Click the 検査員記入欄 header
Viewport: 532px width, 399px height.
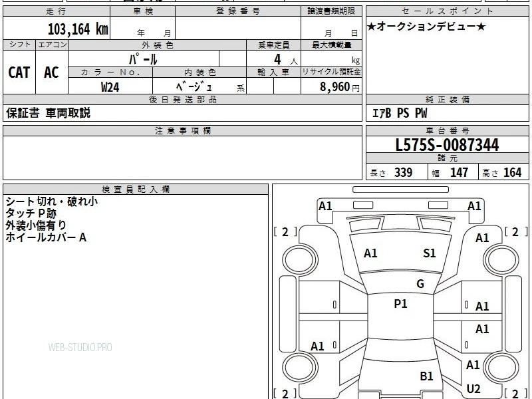136,190
